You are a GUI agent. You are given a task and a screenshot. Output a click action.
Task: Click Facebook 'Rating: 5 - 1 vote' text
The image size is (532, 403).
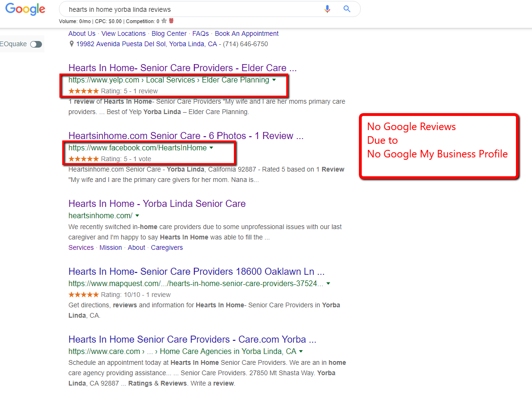click(x=126, y=159)
